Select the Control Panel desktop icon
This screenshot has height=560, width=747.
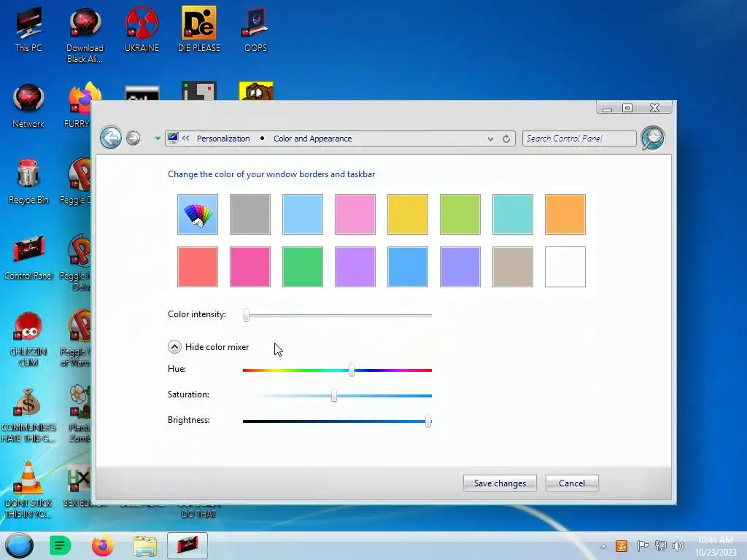(x=28, y=257)
